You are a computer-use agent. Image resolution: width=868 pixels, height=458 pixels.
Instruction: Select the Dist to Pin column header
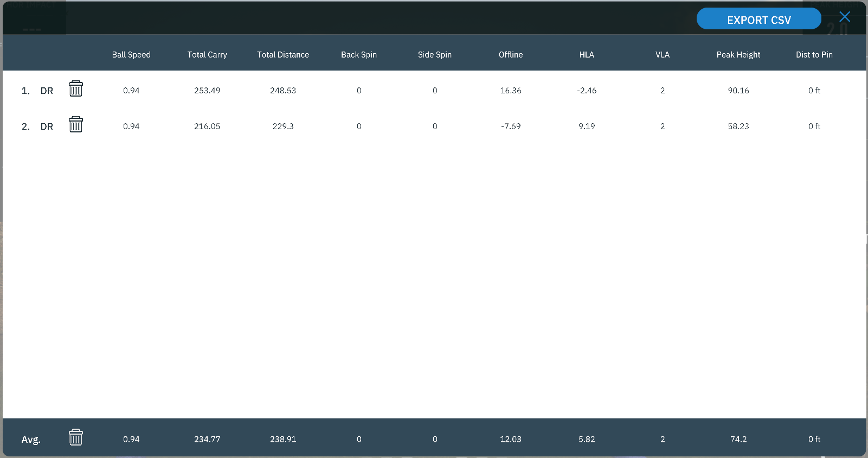tap(814, 55)
